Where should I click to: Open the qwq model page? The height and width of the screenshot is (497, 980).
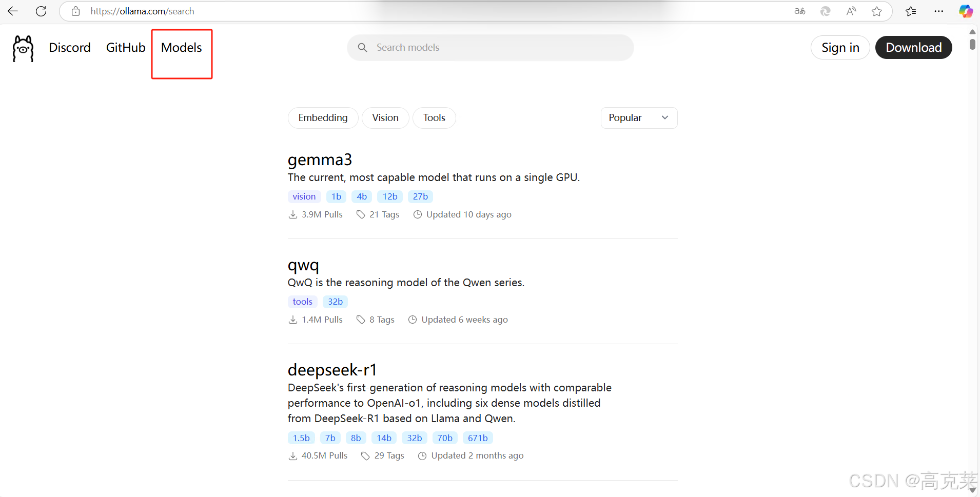(303, 265)
